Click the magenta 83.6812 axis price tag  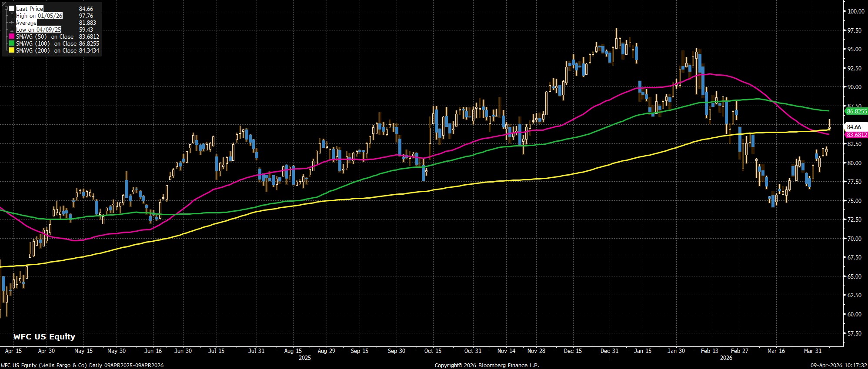856,135
